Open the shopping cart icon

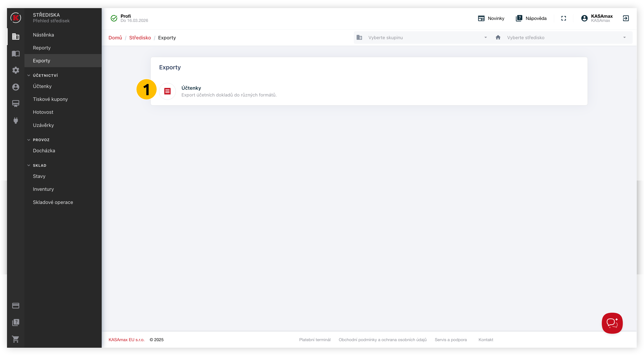click(x=16, y=339)
